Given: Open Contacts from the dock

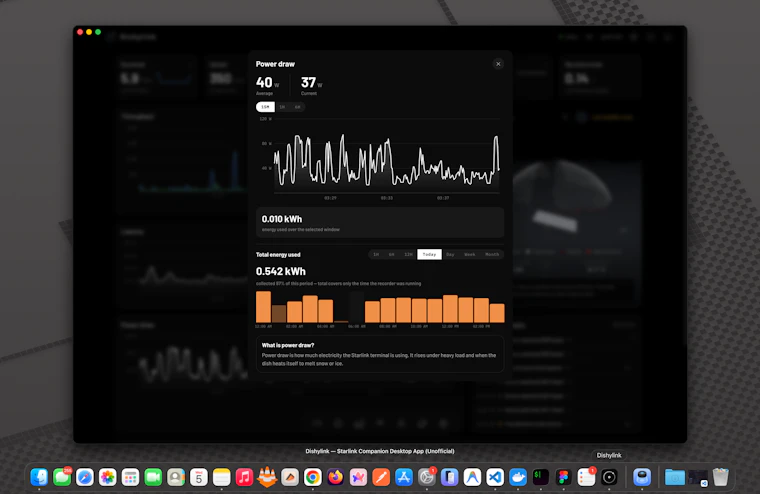Looking at the screenshot, I should coord(176,478).
